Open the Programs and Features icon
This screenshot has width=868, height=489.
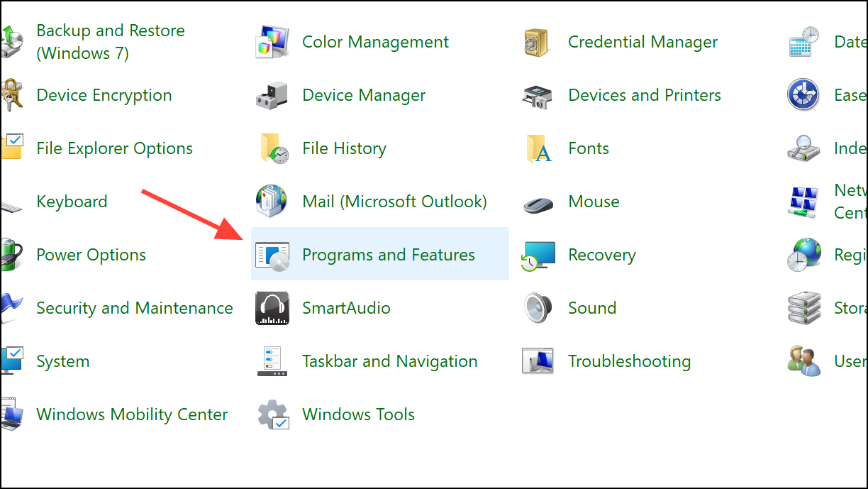tap(272, 256)
